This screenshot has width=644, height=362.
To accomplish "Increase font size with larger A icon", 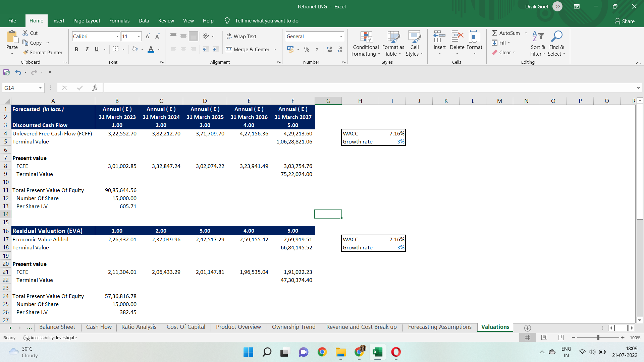I will point(148,36).
